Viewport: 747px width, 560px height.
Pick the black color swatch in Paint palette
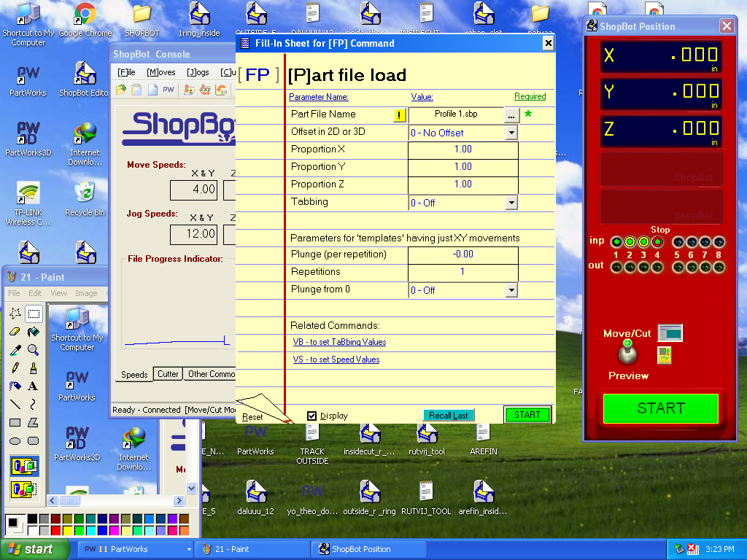[32, 518]
